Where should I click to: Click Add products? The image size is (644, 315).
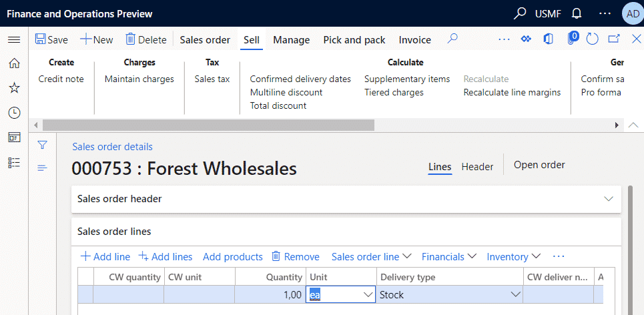coord(233,257)
